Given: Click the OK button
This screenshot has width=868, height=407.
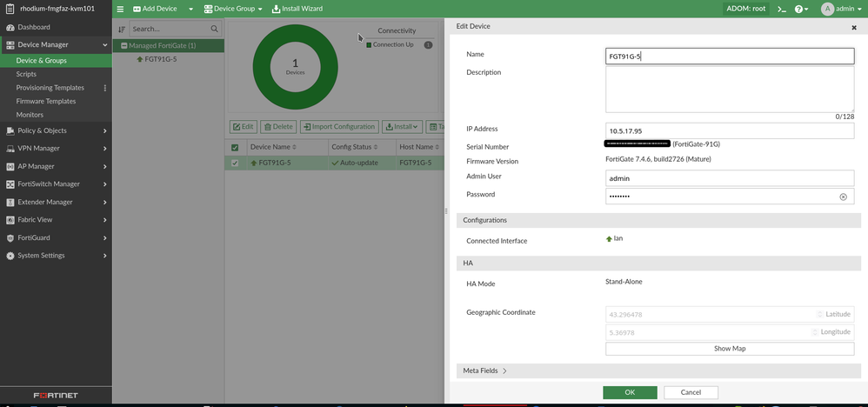Looking at the screenshot, I should [x=630, y=392].
